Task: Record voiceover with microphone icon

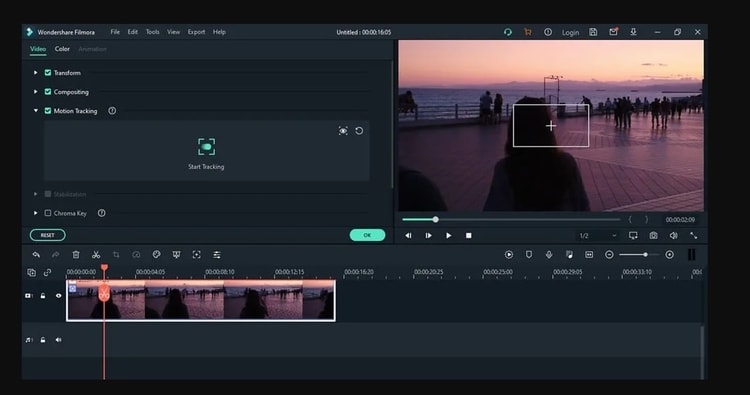Action: click(x=549, y=255)
